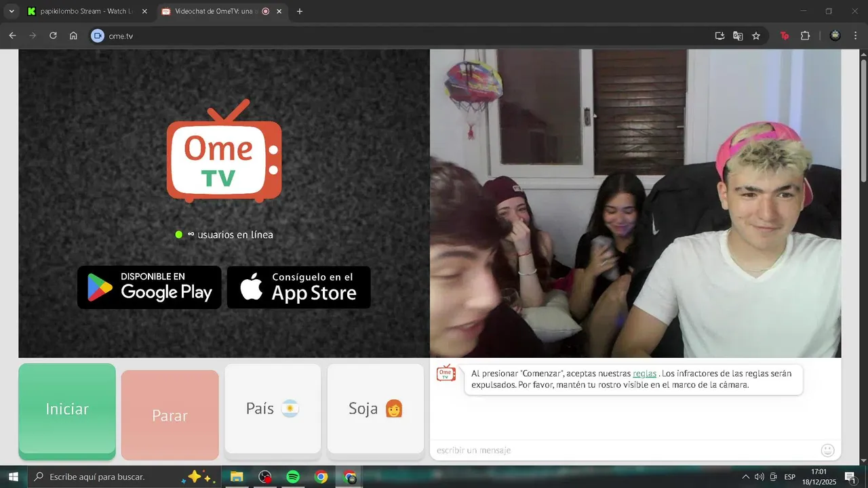
Task: Bookmark this page with the star icon
Action: [x=756, y=36]
